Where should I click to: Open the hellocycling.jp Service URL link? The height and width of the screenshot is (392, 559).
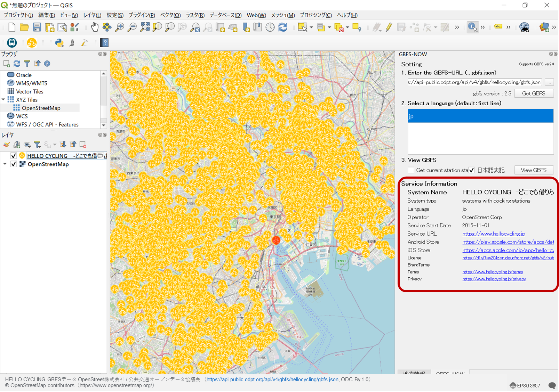(493, 234)
